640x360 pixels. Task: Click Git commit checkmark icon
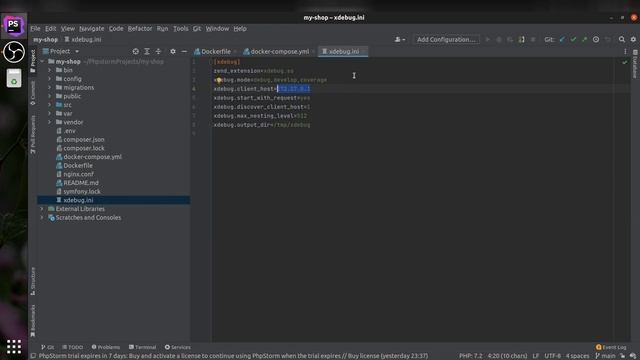tap(573, 40)
